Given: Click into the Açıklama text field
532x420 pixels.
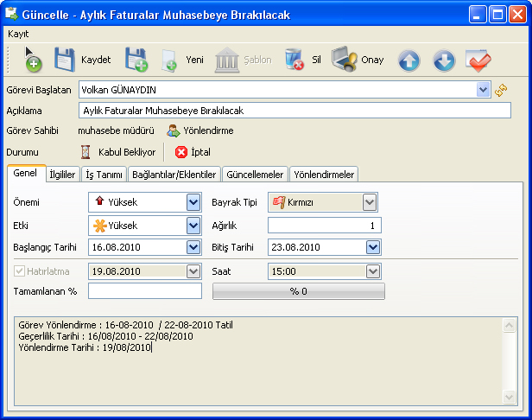Looking at the screenshot, I should pyautogui.click(x=294, y=111).
